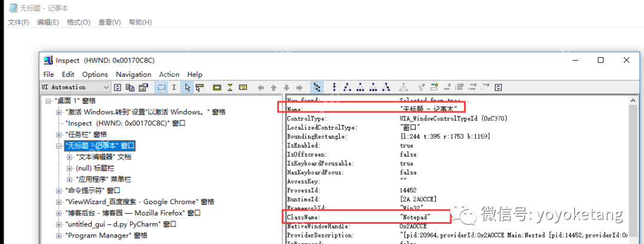Expand the "激活 Windows" 窗格 node
The height and width of the screenshot is (244, 644).
click(x=58, y=112)
